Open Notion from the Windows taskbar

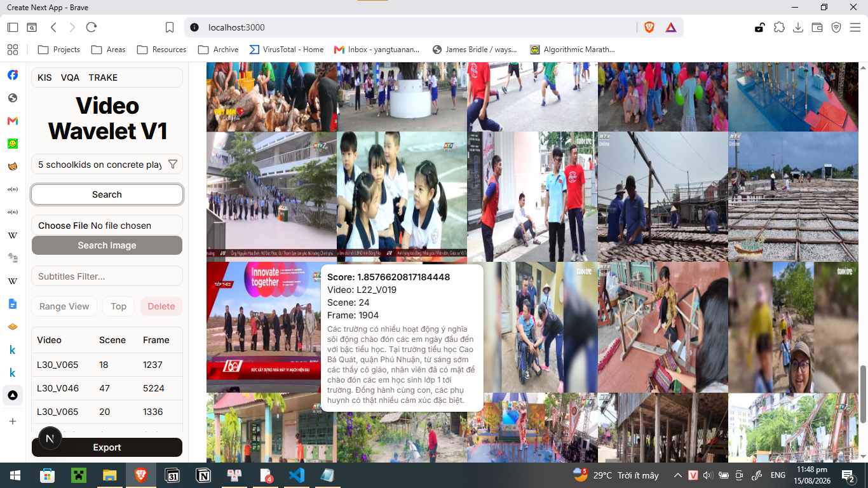click(x=203, y=475)
